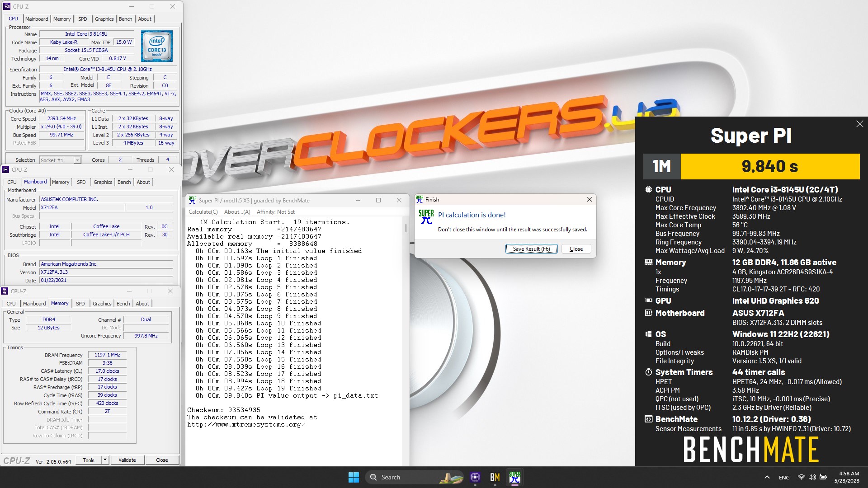This screenshot has width=868, height=488.
Task: Click CPU-Z title icon in top window
Action: (x=7, y=6)
